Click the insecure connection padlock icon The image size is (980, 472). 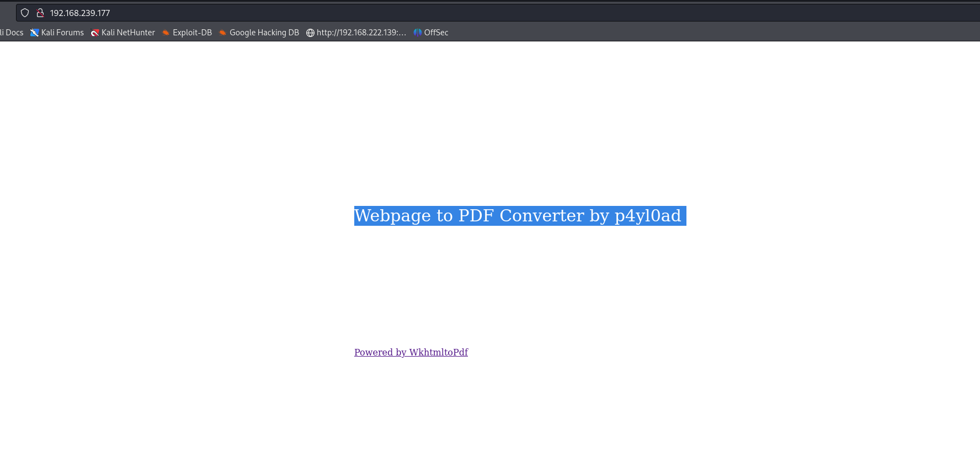coord(40,13)
